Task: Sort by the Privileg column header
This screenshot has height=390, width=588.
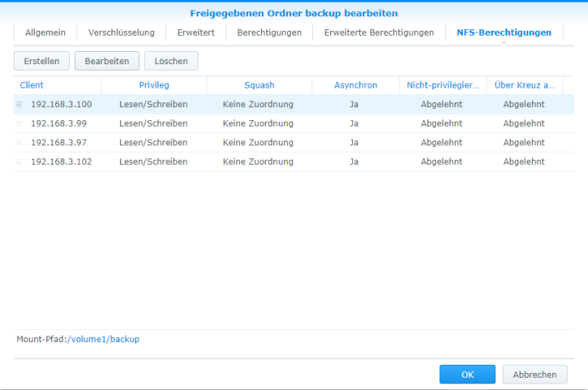Action: 154,85
